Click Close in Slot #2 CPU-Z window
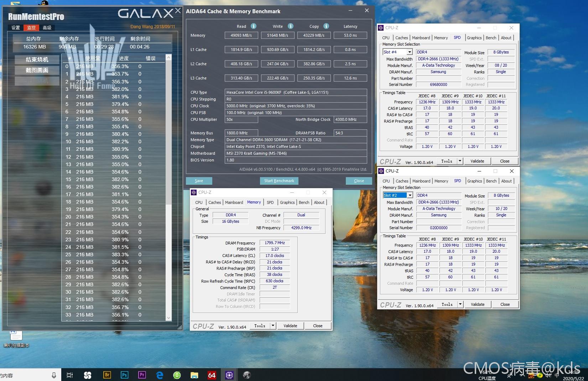The width and height of the screenshot is (588, 381). pos(505,304)
